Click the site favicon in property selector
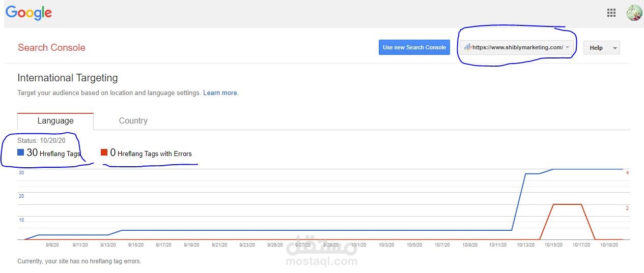Screen dimensions: 644x273 (x=467, y=47)
